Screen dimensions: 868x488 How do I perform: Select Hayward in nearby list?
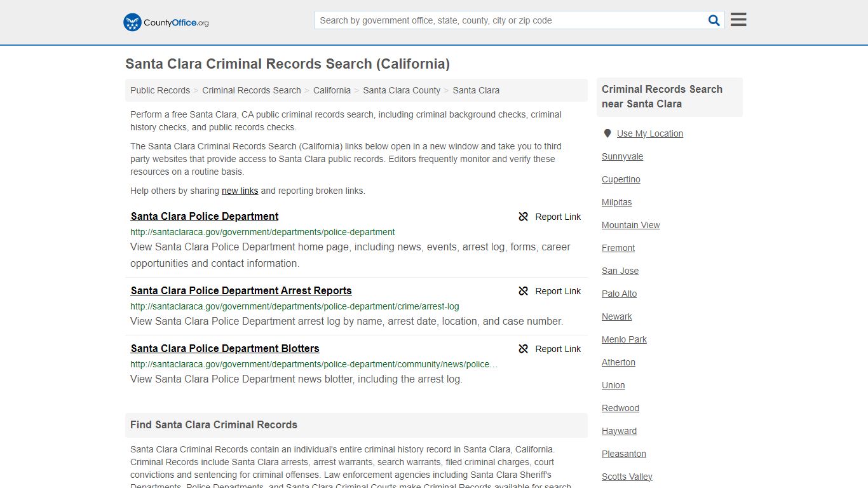pos(619,431)
